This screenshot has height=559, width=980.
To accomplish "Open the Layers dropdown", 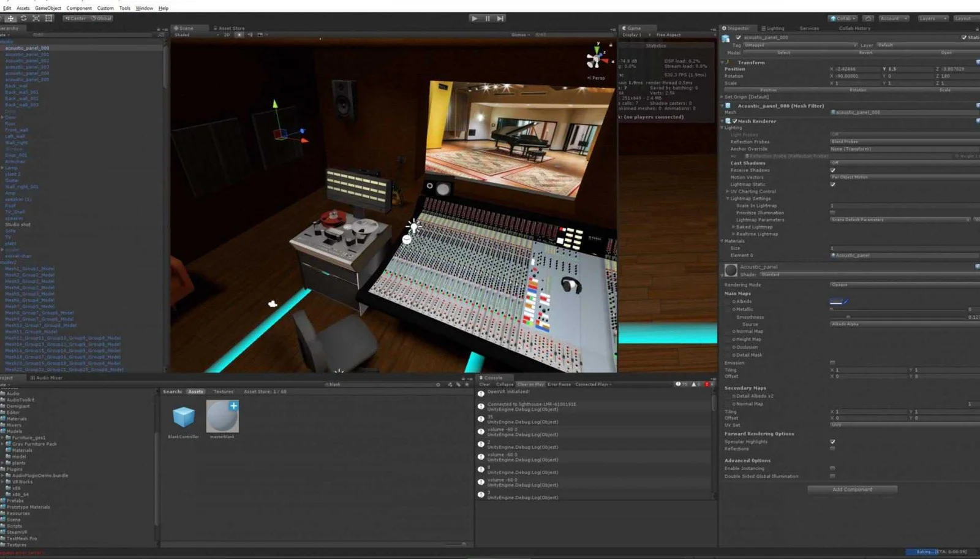I will [933, 18].
